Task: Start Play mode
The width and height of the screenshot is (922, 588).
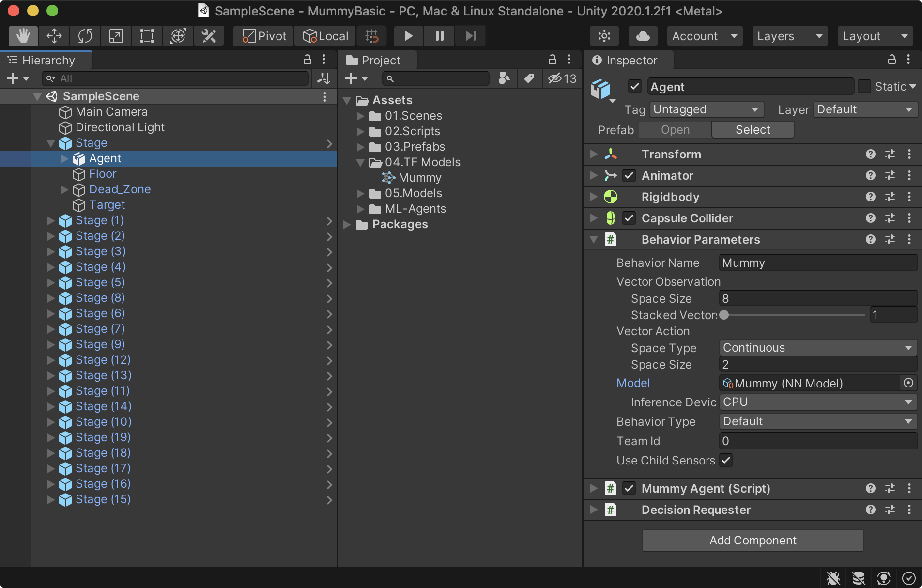Action: tap(408, 36)
